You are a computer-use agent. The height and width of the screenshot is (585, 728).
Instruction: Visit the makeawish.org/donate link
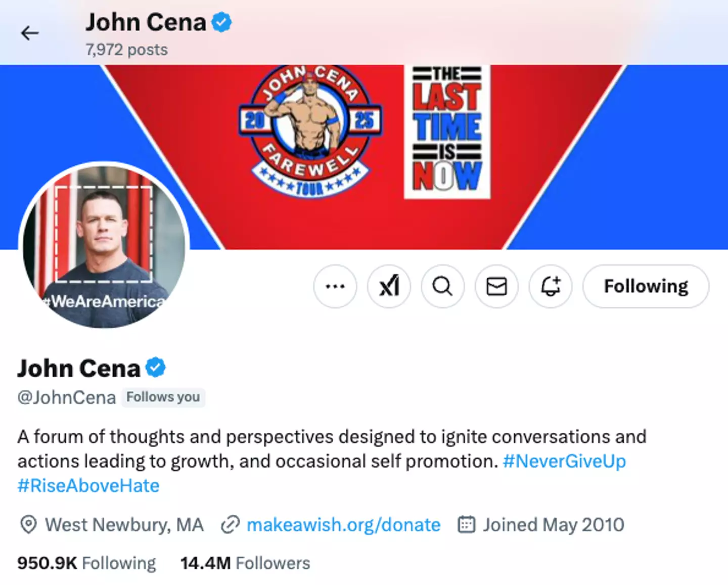[x=343, y=525]
